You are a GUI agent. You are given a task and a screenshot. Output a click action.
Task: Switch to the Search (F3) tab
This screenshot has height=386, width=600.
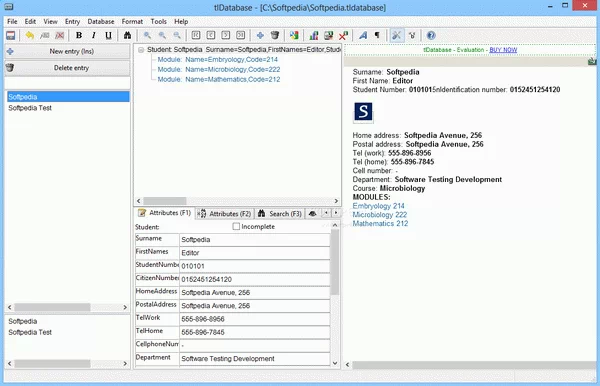click(280, 214)
